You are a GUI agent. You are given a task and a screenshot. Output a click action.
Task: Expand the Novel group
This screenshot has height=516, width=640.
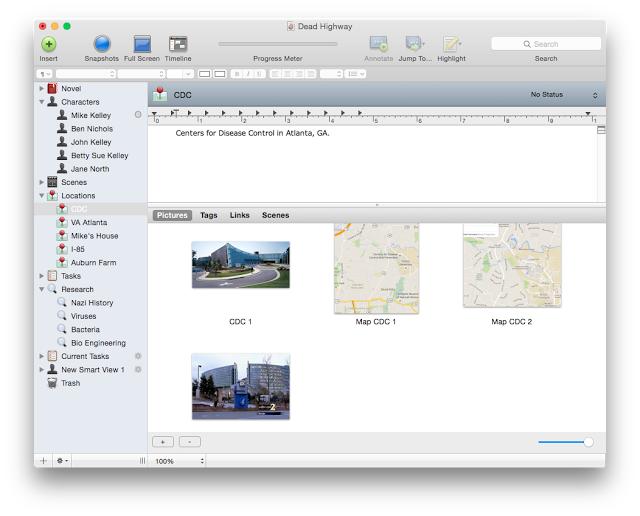42,88
